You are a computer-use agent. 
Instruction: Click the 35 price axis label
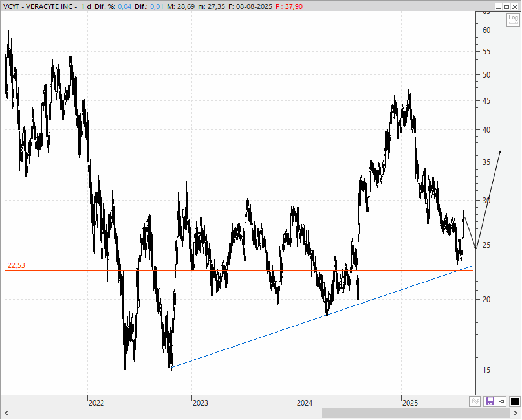point(486,162)
